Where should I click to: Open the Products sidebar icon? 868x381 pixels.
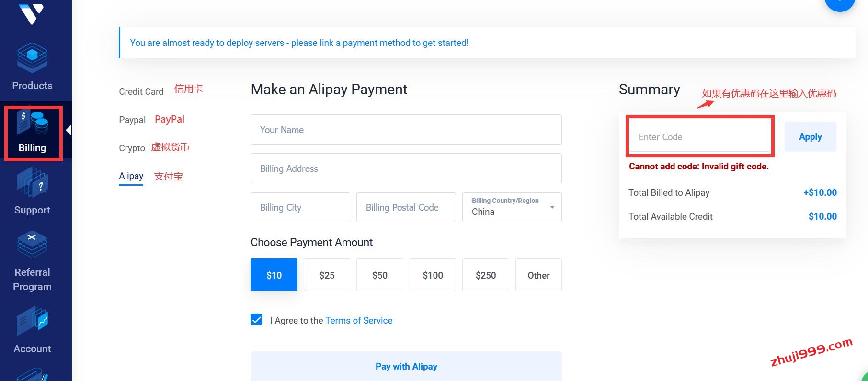pyautogui.click(x=32, y=67)
